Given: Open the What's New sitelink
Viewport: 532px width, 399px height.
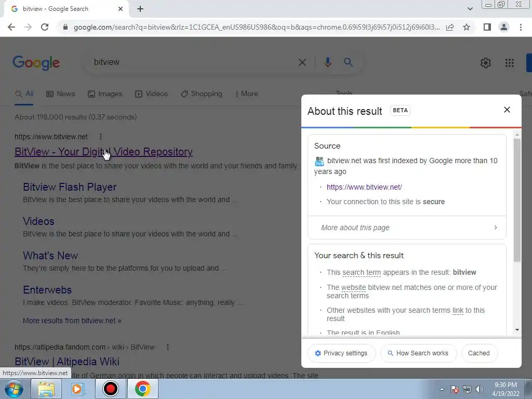Looking at the screenshot, I should coord(50,256).
